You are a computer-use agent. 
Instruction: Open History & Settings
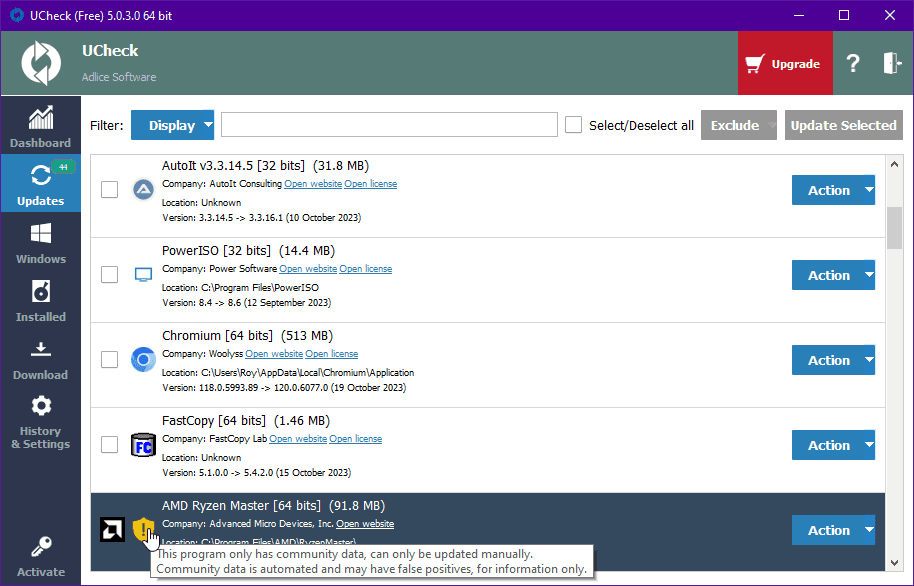[x=40, y=420]
